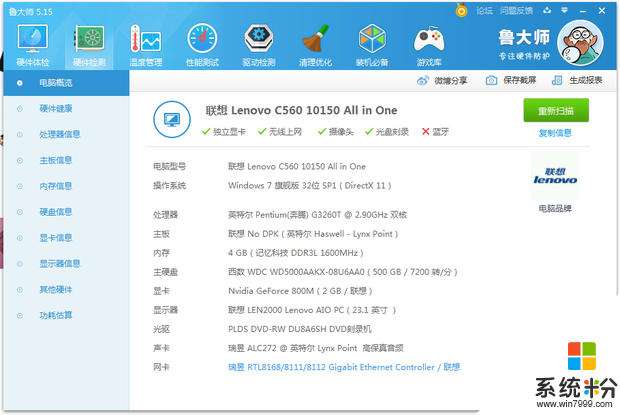
Task: Click the 复制信息 copy info link
Action: [x=556, y=133]
